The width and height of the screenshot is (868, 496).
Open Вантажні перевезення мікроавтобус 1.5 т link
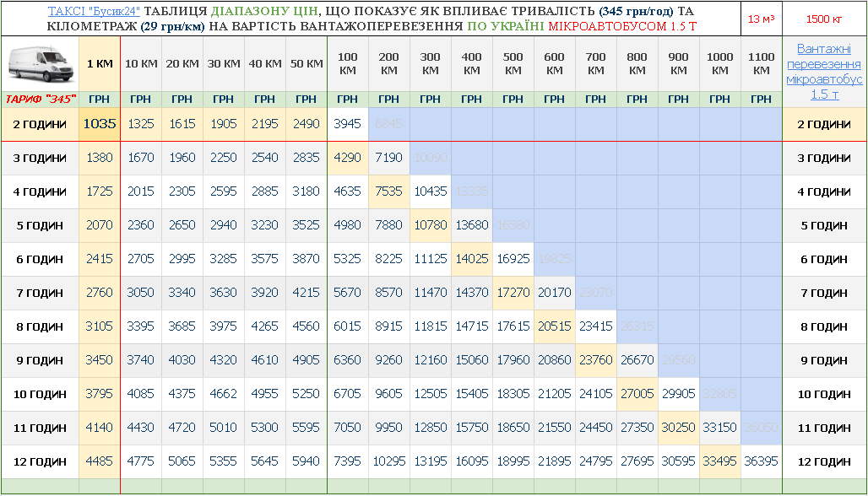tap(824, 72)
